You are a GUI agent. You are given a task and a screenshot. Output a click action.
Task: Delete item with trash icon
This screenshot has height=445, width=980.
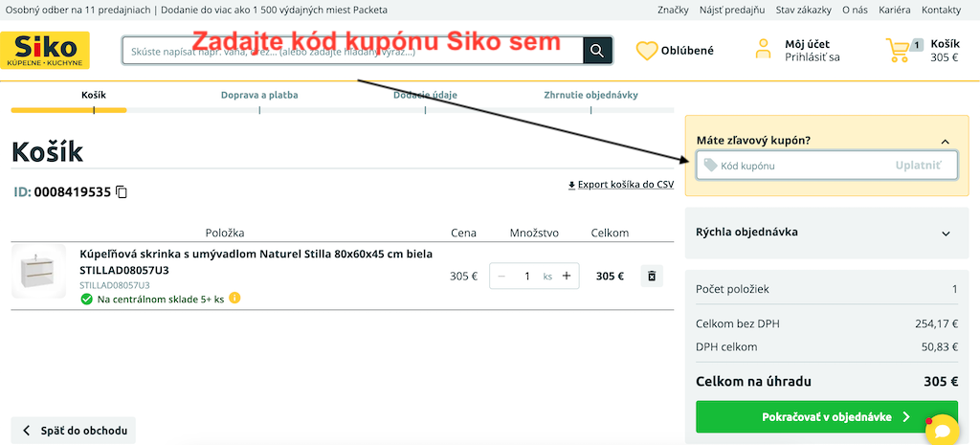[652, 276]
